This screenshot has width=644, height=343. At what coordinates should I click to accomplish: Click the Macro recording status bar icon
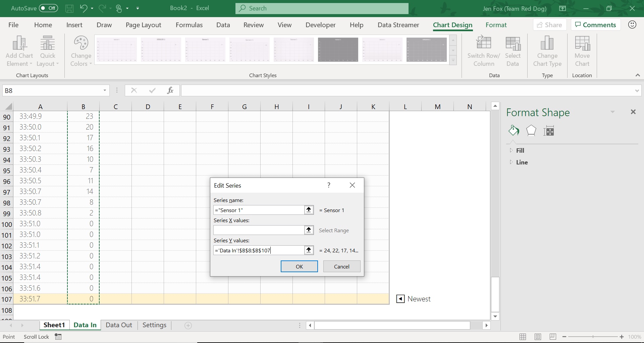pyautogui.click(x=58, y=337)
